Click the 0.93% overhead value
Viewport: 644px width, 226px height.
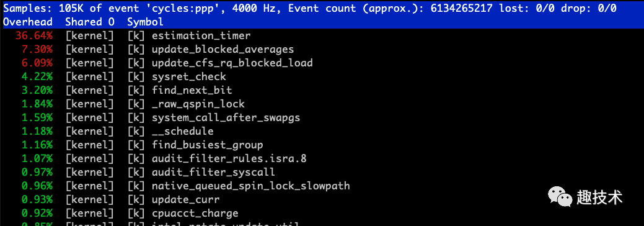(x=37, y=200)
